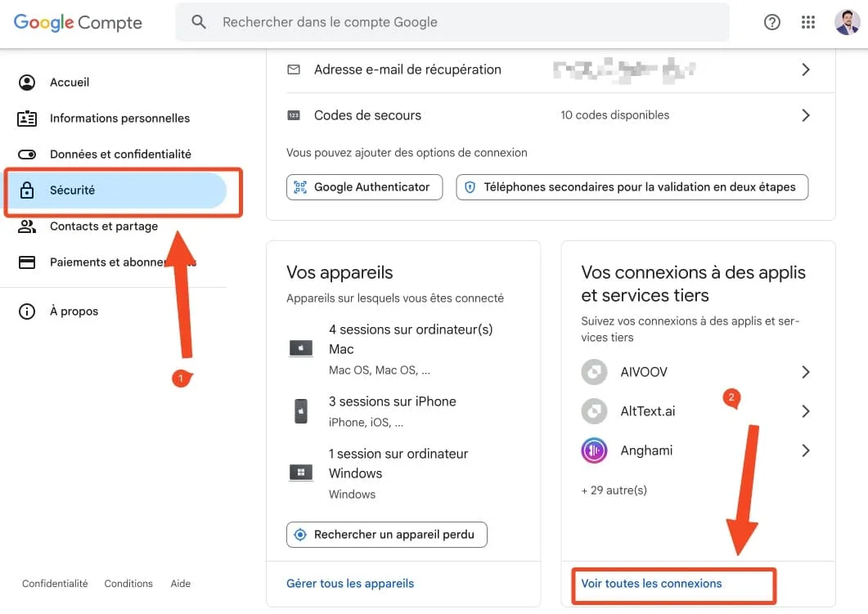Image resolution: width=868 pixels, height=614 pixels.
Task: Click Gérer tous les appareils link
Action: pyautogui.click(x=349, y=583)
